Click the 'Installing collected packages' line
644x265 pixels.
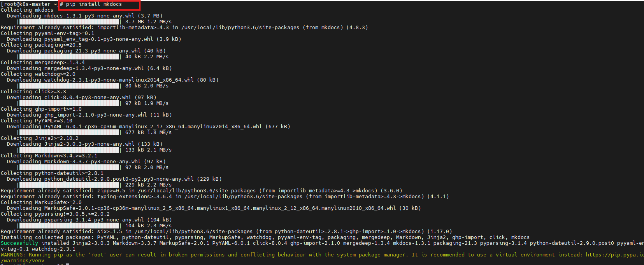[265, 237]
